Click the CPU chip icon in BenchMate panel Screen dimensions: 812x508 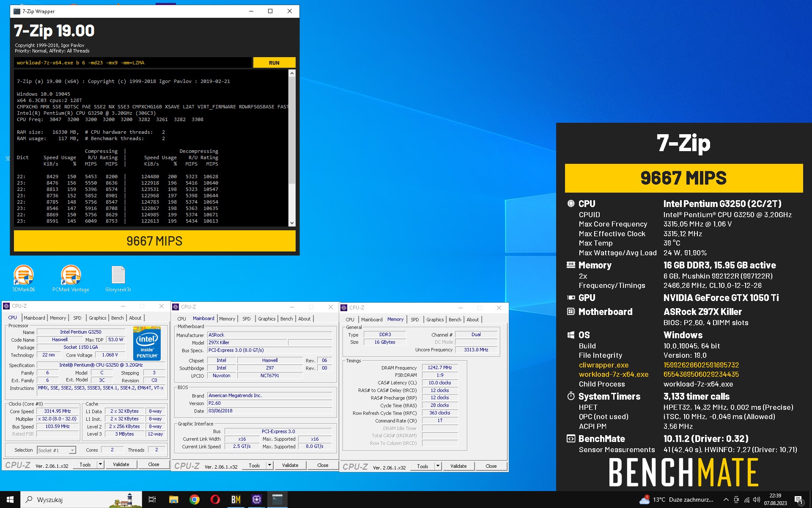571,204
